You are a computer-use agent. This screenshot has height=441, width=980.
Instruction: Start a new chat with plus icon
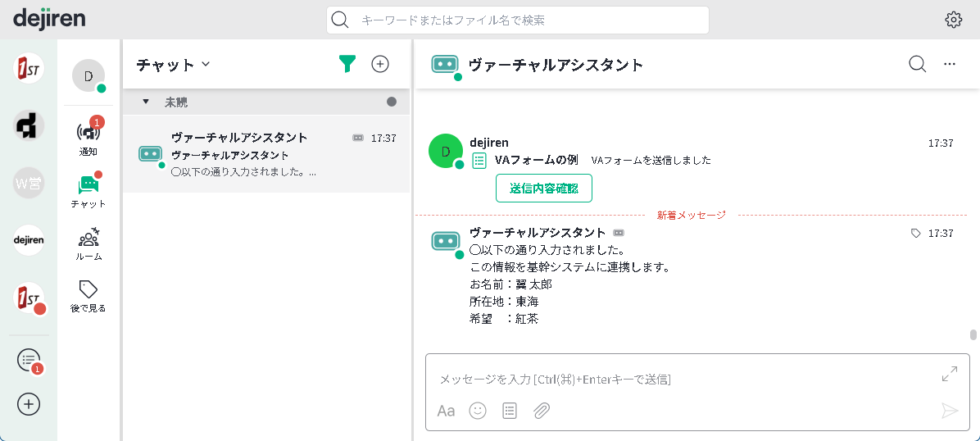[x=380, y=64]
